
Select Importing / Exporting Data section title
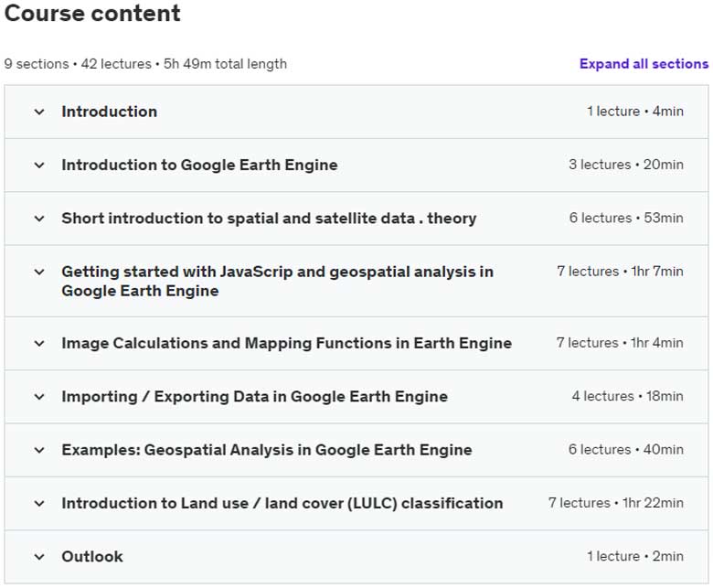click(x=255, y=397)
